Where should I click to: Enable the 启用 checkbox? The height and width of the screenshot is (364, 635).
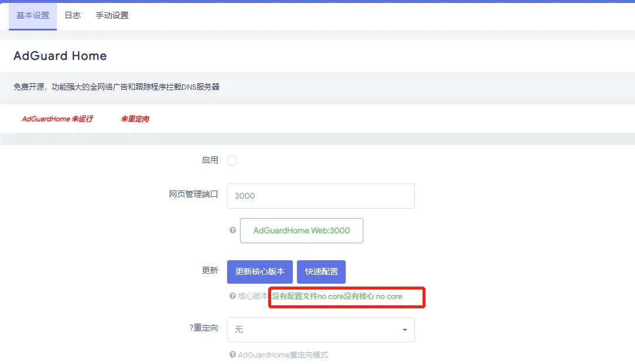(x=232, y=161)
